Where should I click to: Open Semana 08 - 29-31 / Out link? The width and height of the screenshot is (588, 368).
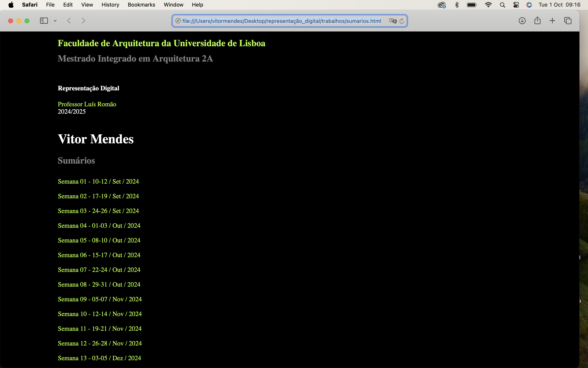(x=99, y=285)
